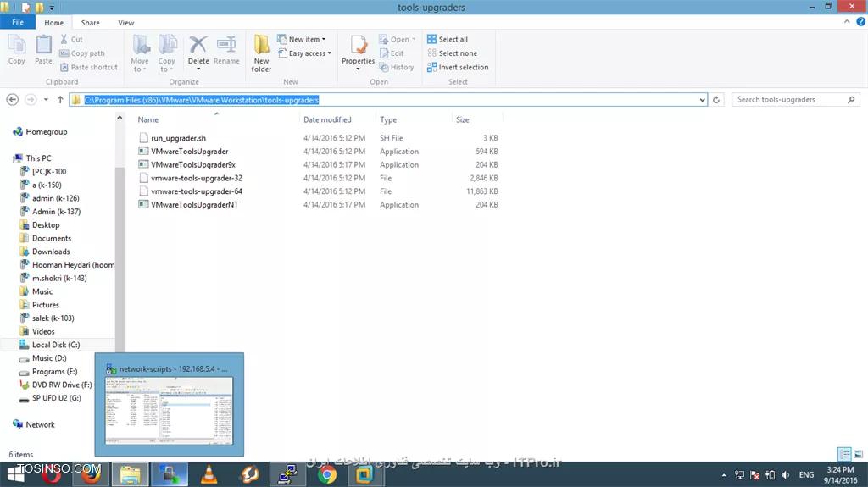Screen dimensions: 868x487
Task: Click the Up one level arrow
Action: pyautogui.click(x=60, y=100)
